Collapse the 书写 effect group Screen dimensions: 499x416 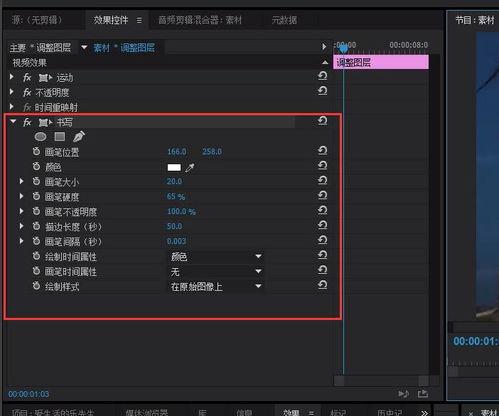click(13, 122)
